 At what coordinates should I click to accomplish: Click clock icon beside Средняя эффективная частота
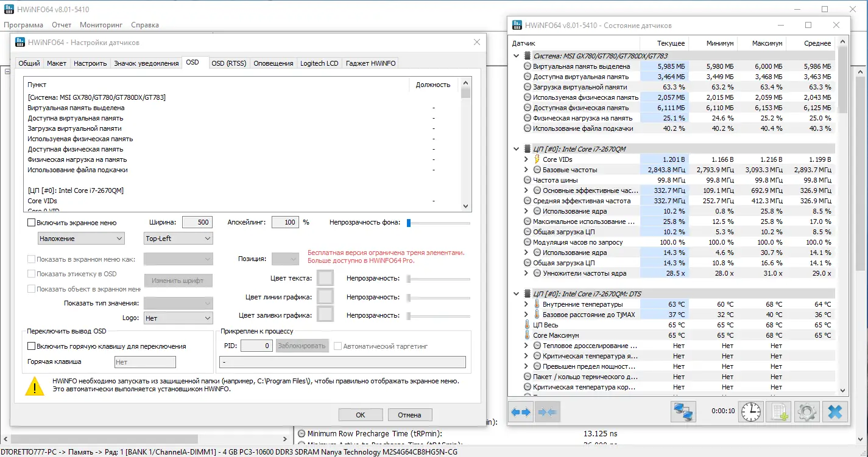click(x=528, y=201)
